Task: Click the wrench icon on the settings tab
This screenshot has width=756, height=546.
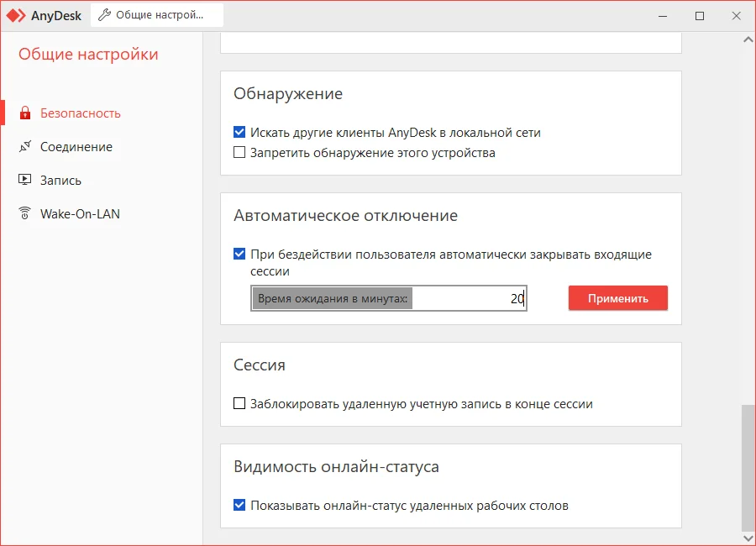Action: [105, 15]
